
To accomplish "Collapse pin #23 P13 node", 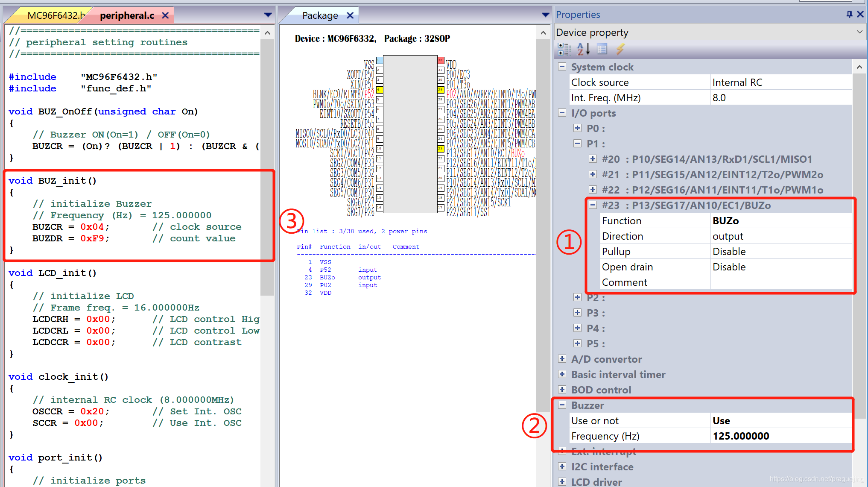I will coord(593,205).
